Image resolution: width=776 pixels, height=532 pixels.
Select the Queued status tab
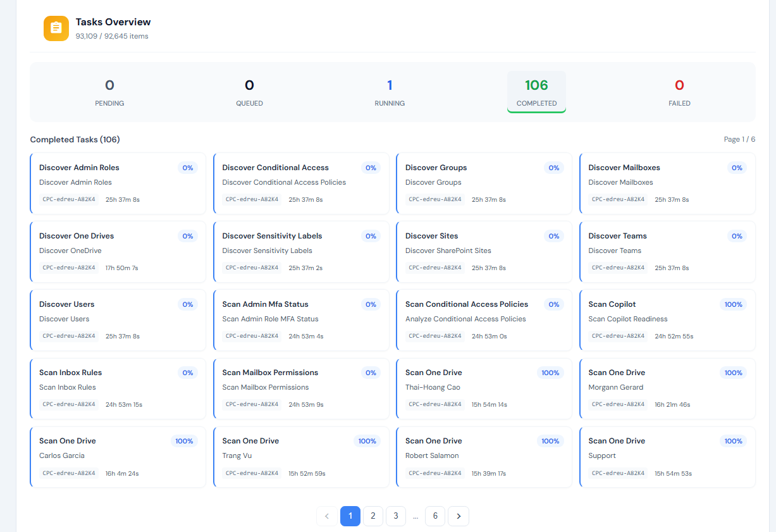pos(249,92)
